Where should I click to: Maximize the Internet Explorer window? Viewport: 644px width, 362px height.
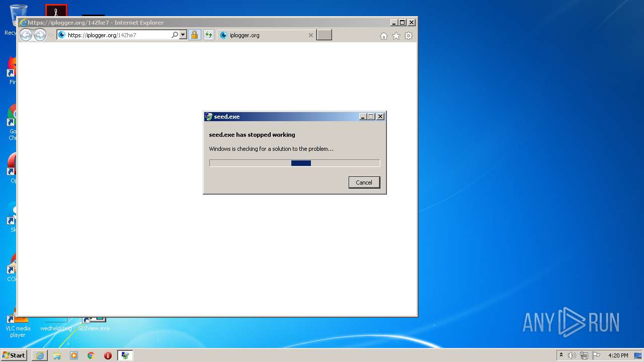tap(403, 23)
